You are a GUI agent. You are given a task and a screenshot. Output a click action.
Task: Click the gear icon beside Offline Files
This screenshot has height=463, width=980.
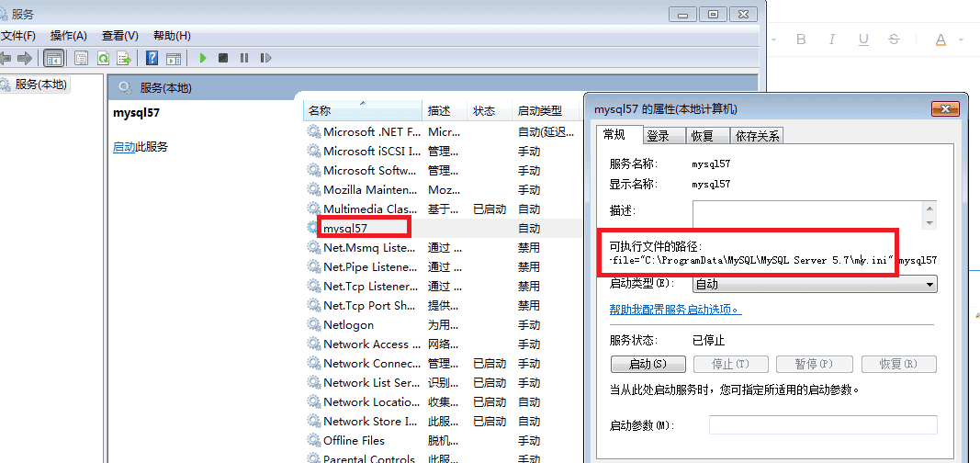pyautogui.click(x=313, y=440)
